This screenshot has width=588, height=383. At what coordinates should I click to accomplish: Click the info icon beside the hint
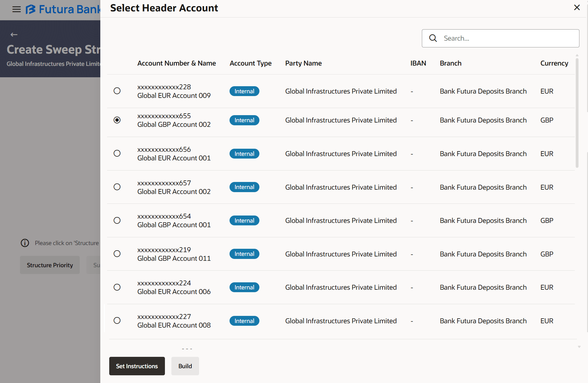tap(25, 243)
